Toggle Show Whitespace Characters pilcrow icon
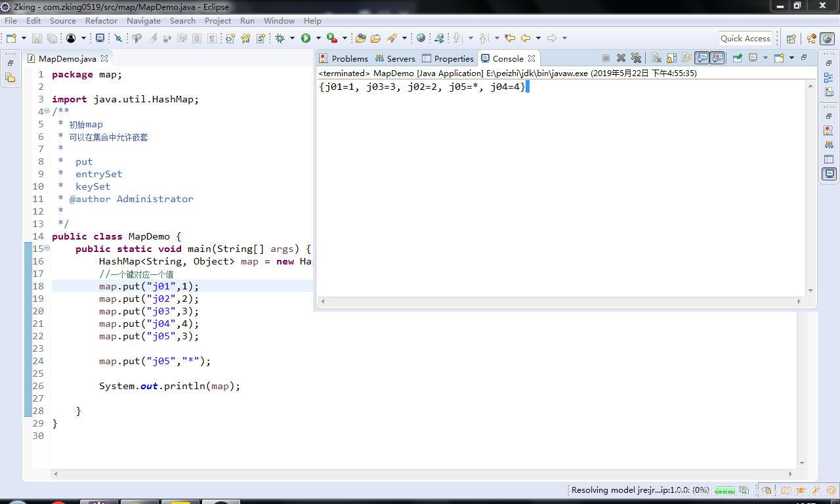Image resolution: width=840 pixels, height=504 pixels. tap(212, 38)
